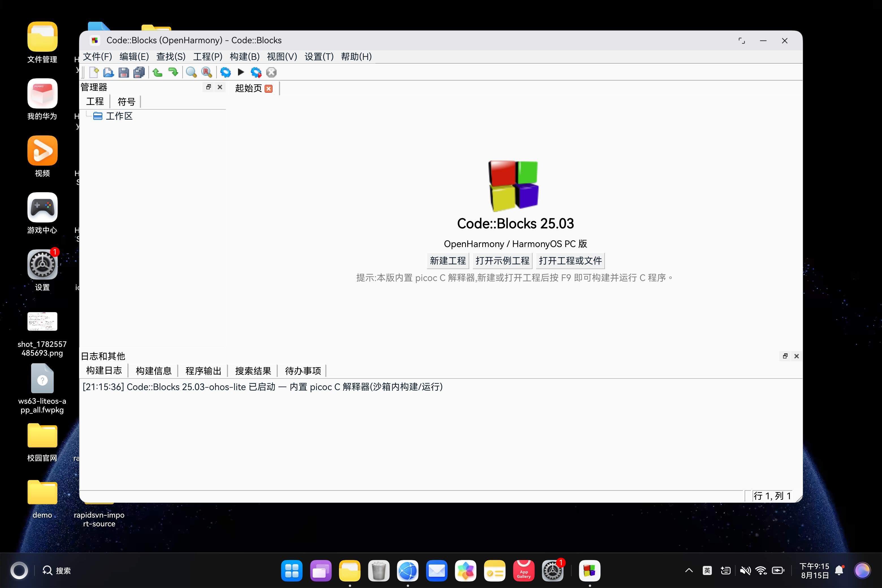Open the 设置(T) menu
The height and width of the screenshot is (588, 882).
[319, 57]
